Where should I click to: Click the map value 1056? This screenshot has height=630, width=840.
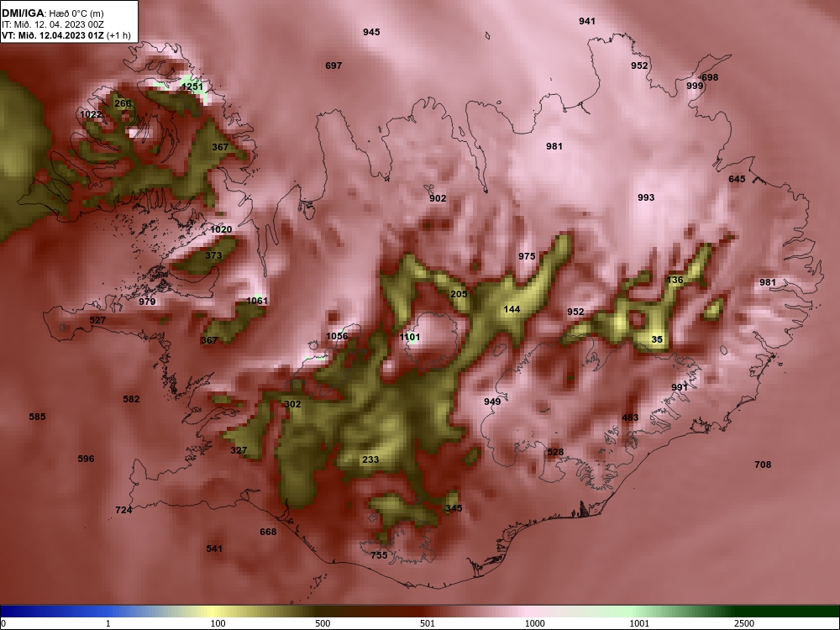(337, 337)
